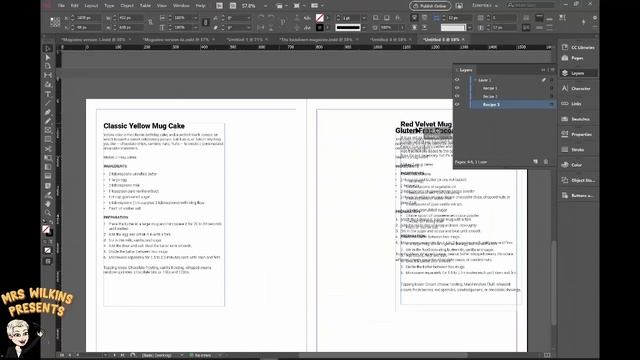Open the Window menu
This screenshot has height=360, width=640.
[x=181, y=6]
